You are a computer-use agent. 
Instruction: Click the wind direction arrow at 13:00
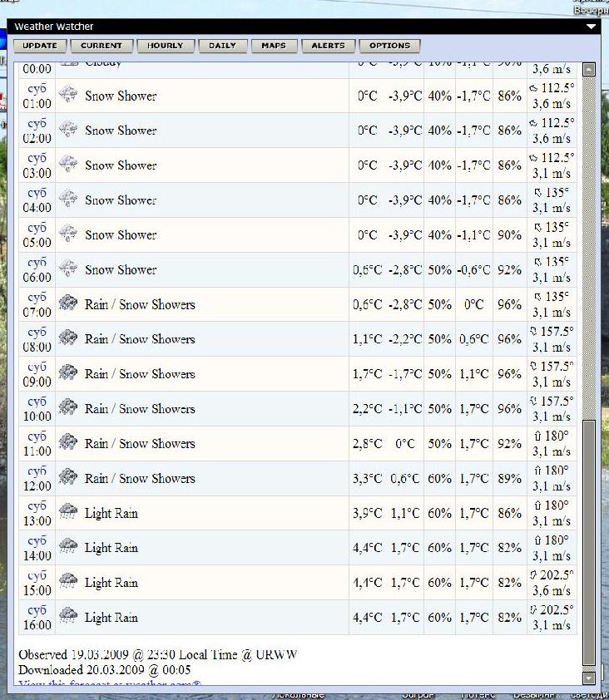point(538,505)
